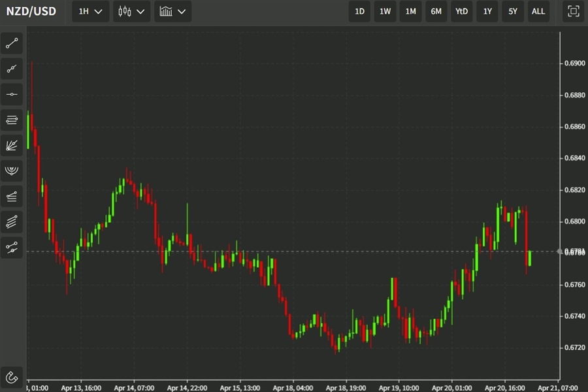Select the Ray line tool in the sidebar

(x=12, y=69)
